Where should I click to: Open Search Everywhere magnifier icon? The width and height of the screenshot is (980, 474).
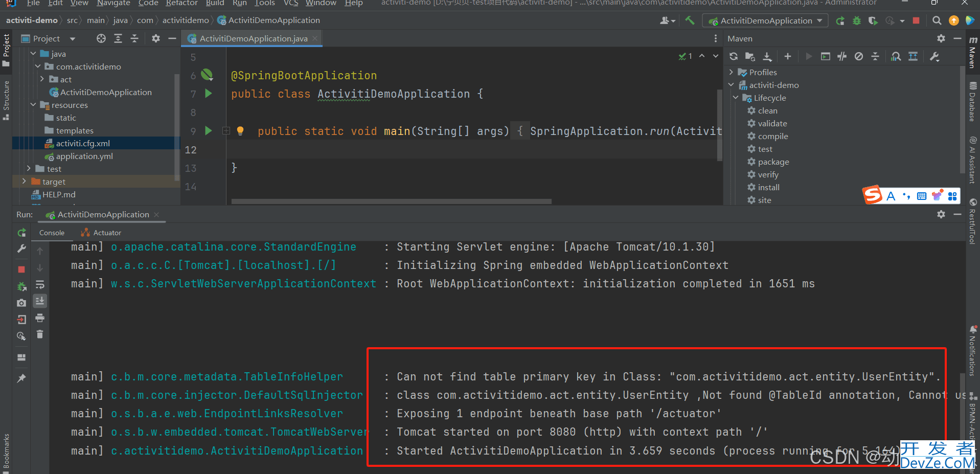[937, 21]
